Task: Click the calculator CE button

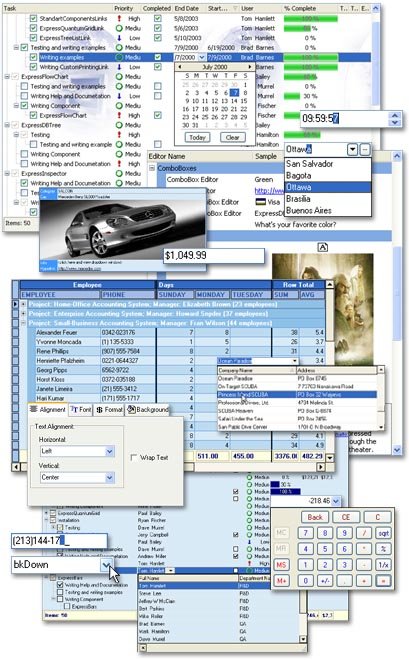Action: [x=346, y=517]
